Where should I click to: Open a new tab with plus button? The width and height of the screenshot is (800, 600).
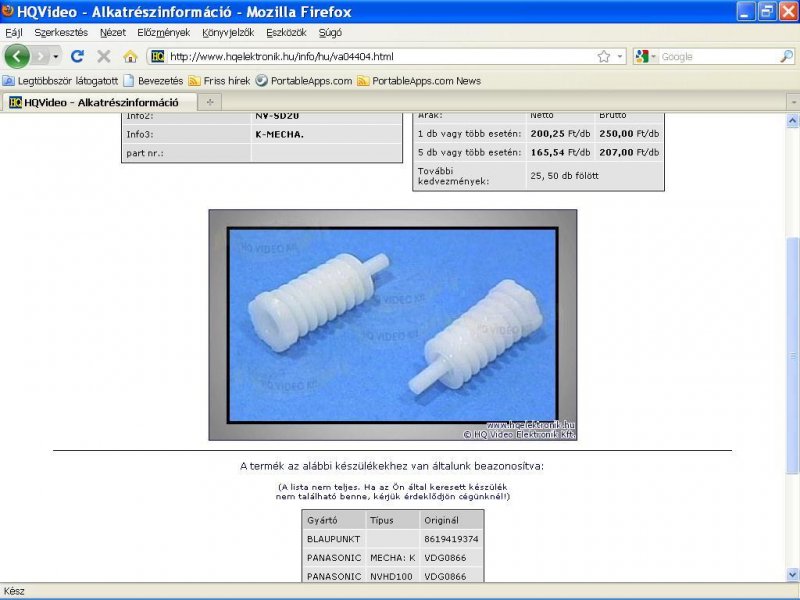(210, 102)
